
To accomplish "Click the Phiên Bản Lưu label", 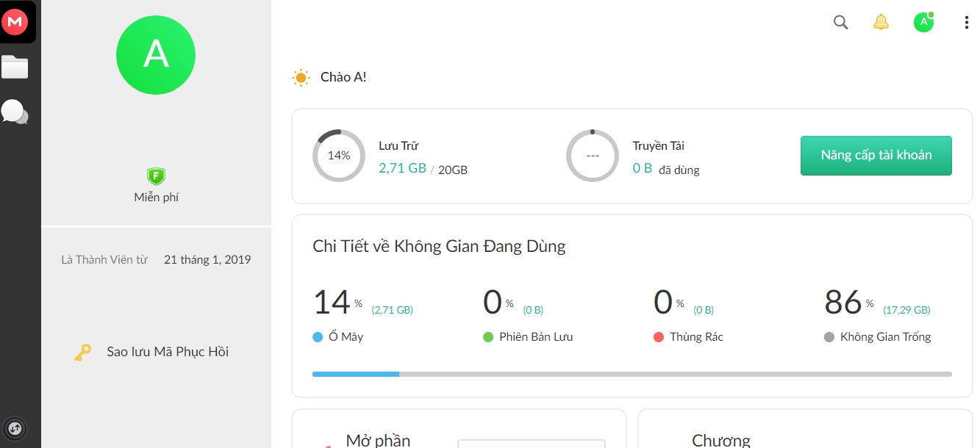I will [536, 337].
